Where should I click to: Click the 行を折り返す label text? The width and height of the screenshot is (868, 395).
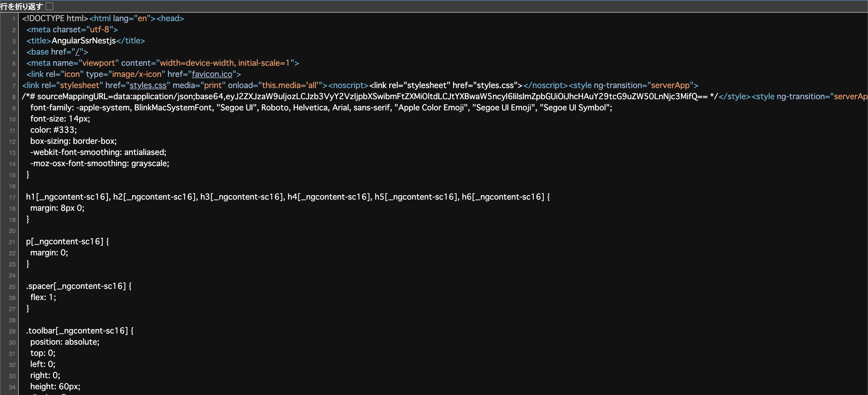point(22,6)
